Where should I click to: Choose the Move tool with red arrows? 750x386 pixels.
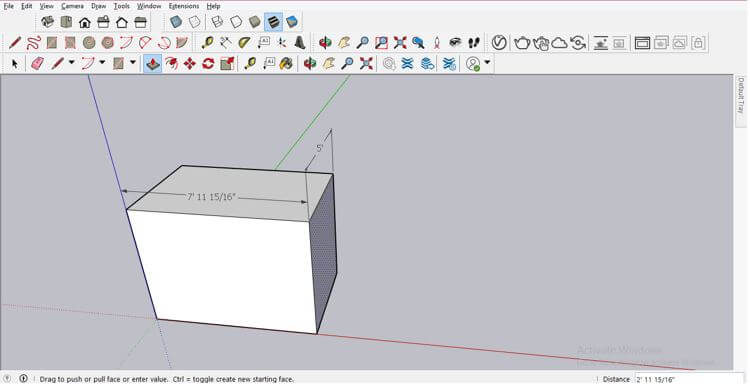(190, 63)
